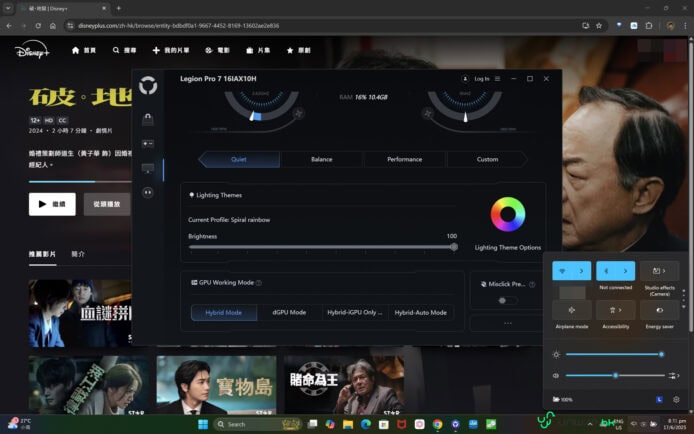Image resolution: width=694 pixels, height=434 pixels.
Task: Toggle Wi-Fi in quick settings
Action: (562, 271)
